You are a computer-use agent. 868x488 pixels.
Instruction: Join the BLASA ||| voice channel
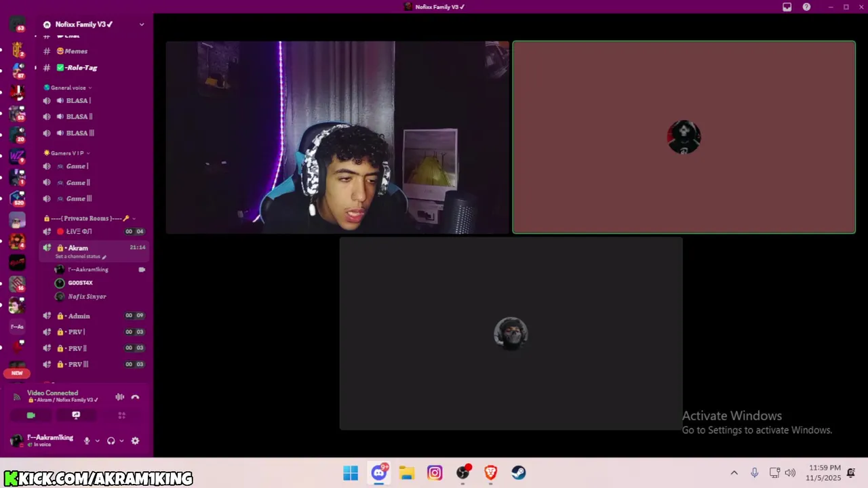pos(94,133)
